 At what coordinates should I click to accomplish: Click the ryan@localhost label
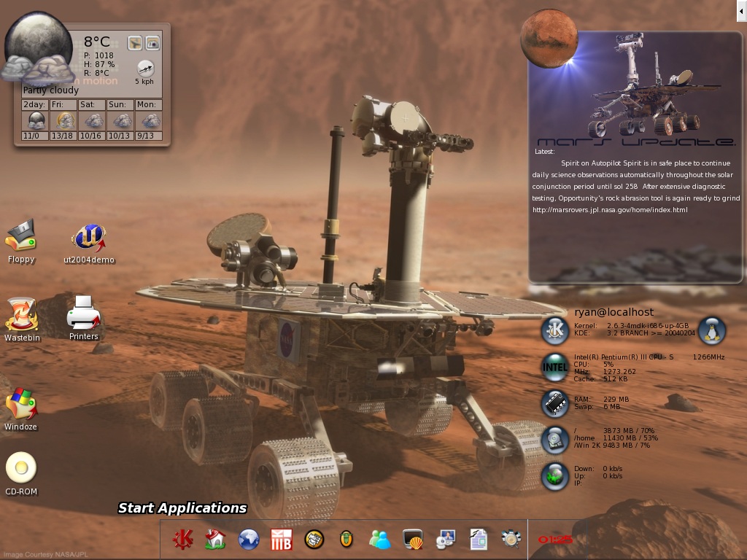tap(614, 312)
